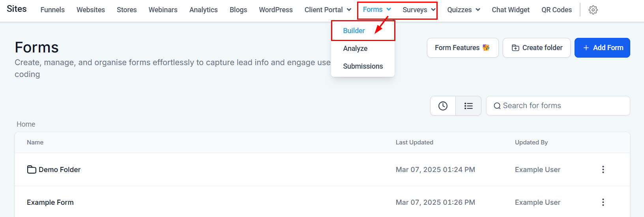Switch to recent forms clock view
Viewport: 644px width, 217px height.
pyautogui.click(x=443, y=106)
